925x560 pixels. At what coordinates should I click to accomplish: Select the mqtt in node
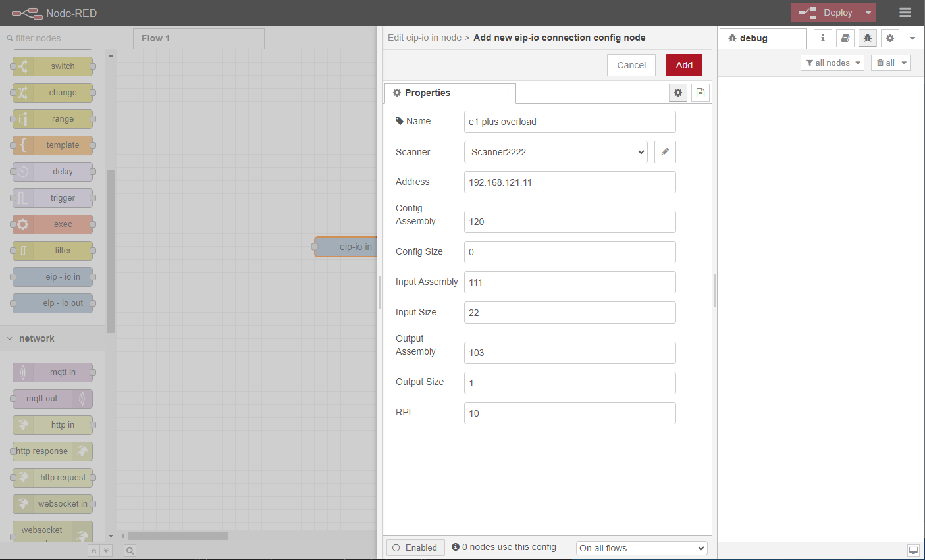click(53, 372)
